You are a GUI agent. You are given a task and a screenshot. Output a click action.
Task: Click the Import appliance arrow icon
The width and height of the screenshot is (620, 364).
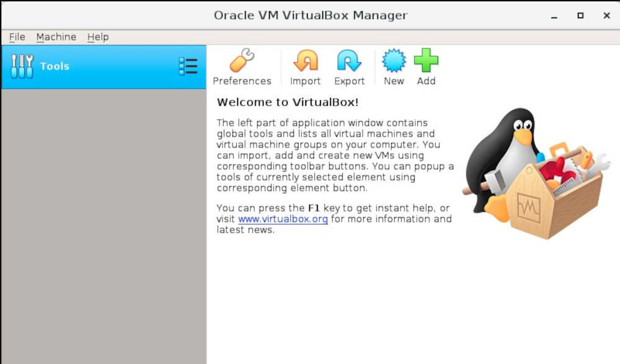[x=305, y=60]
